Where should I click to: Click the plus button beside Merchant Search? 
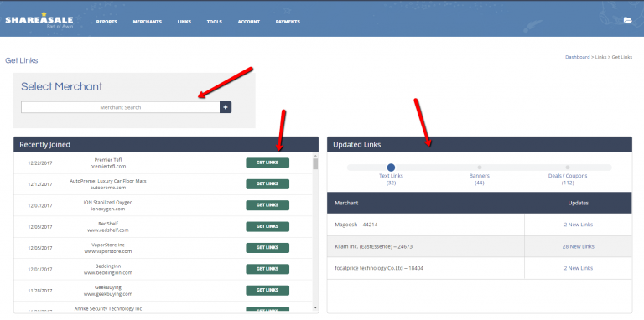[x=226, y=107]
